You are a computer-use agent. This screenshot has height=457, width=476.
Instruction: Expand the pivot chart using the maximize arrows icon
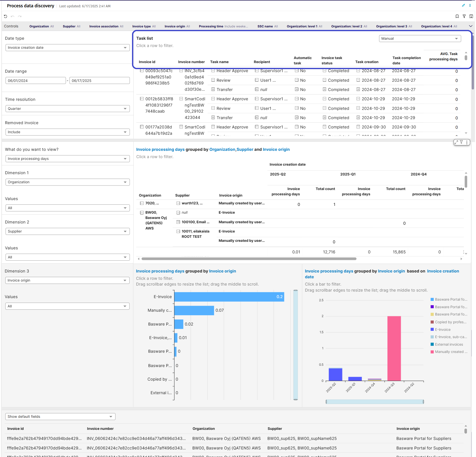456,142
